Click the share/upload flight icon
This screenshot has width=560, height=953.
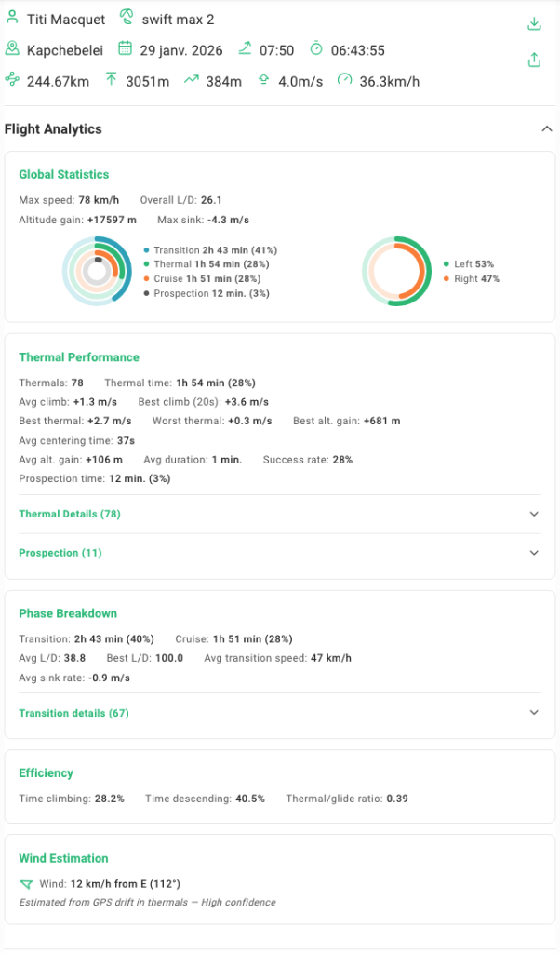pos(534,60)
